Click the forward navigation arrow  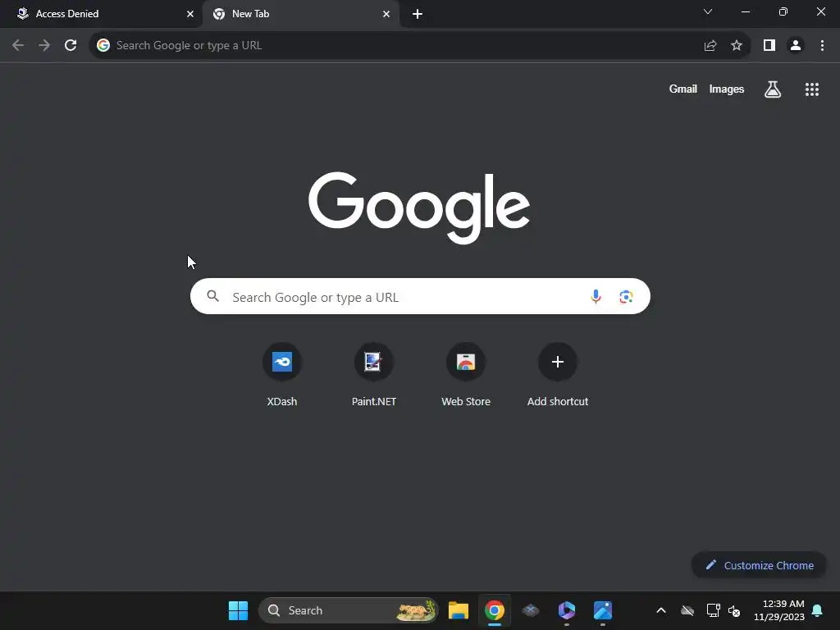pyautogui.click(x=44, y=46)
